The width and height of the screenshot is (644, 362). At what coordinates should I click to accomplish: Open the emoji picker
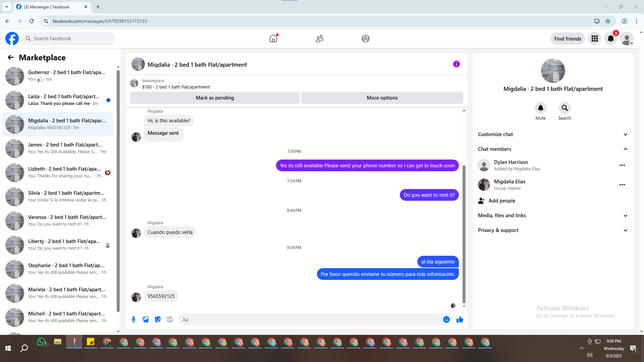tap(446, 319)
